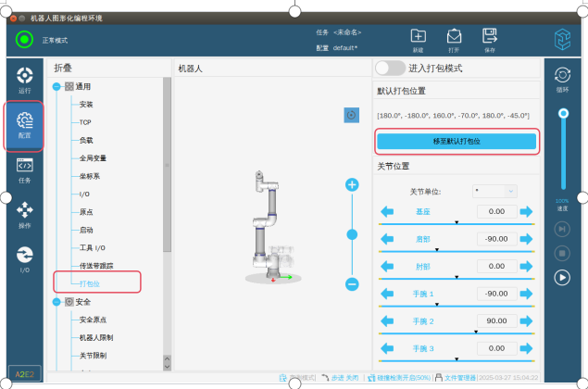588x389 pixels.
Task: Select TCP in the config tree
Action: coord(85,122)
